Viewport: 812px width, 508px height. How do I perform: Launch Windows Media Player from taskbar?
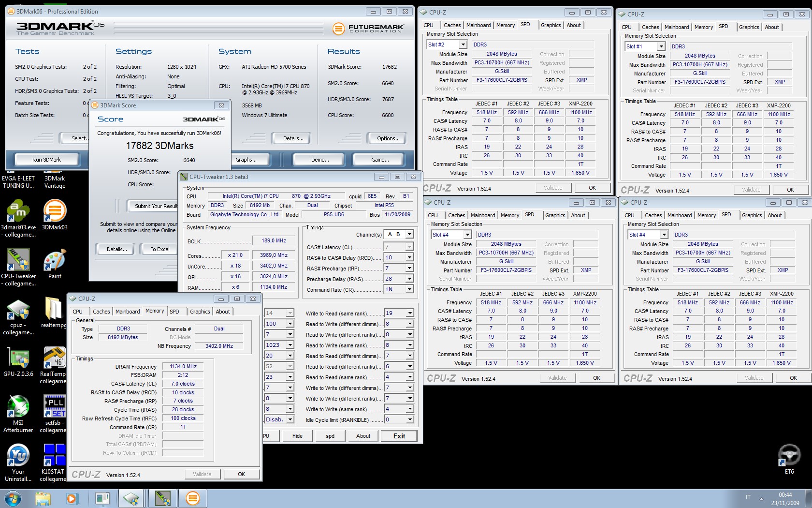(72, 498)
